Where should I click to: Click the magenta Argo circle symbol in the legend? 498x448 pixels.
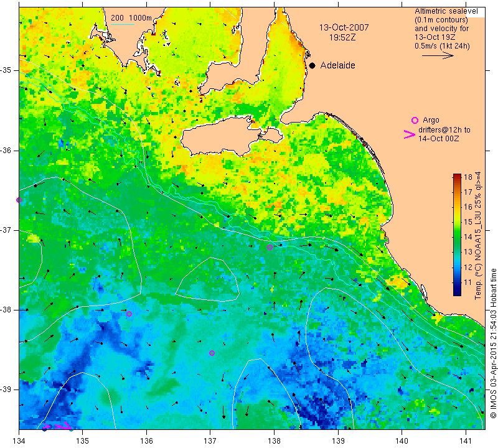point(415,120)
